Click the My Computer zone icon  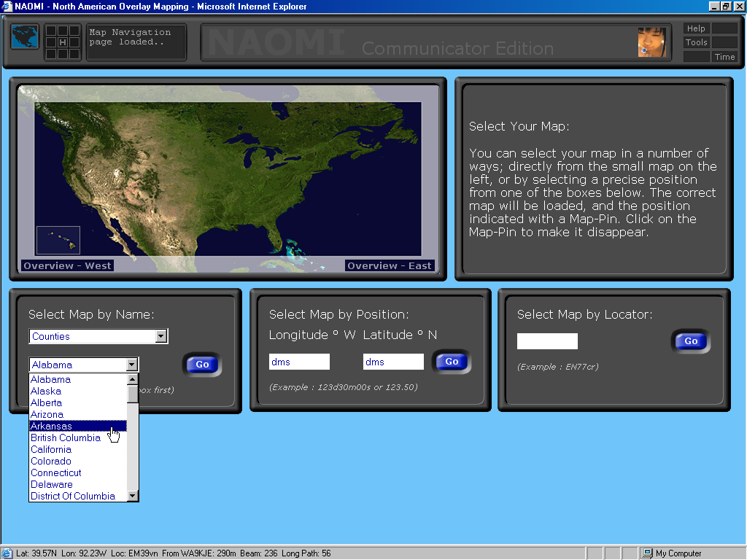pos(648,553)
